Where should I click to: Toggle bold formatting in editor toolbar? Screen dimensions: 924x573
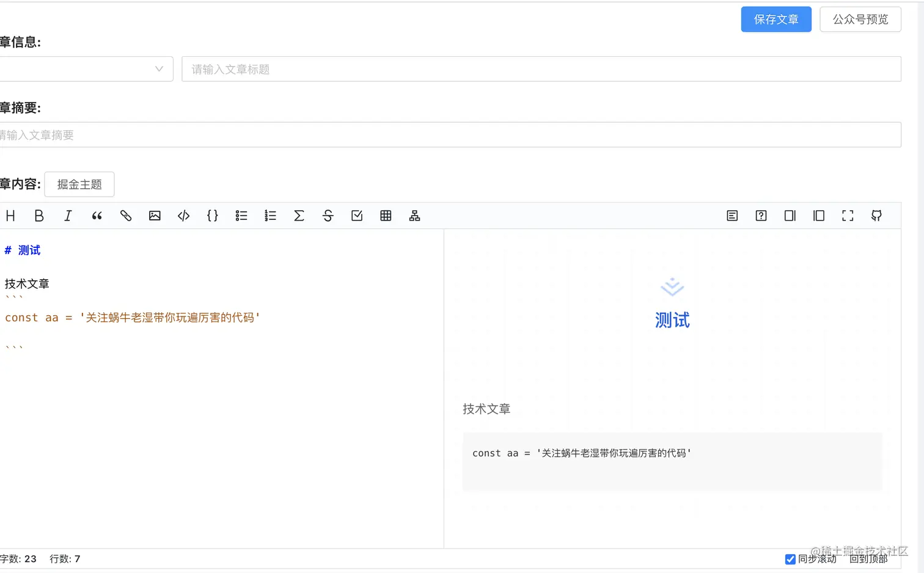39,216
